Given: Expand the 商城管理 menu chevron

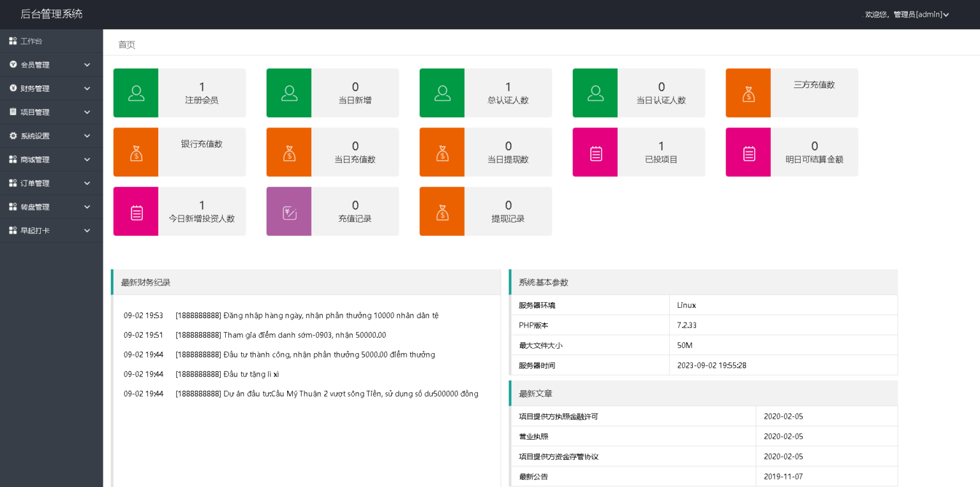Looking at the screenshot, I should tap(87, 159).
